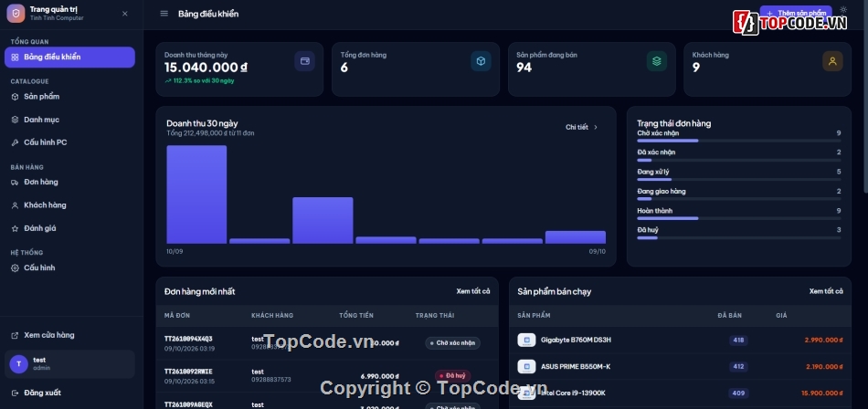Click the 412 sold count badge
This screenshot has width=868, height=409.
738,366
